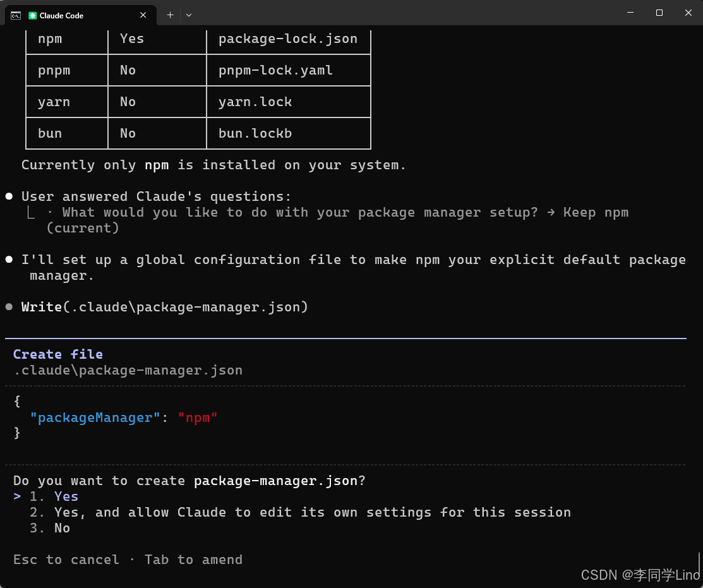The image size is (703, 588).
Task: Switch to the Claude Code tab
Action: (82, 15)
